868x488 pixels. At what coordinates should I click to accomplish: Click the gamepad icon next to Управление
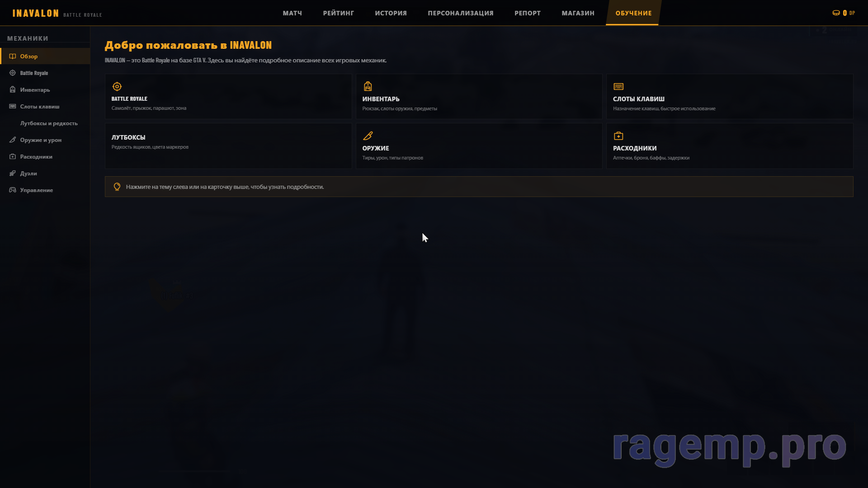click(13, 190)
